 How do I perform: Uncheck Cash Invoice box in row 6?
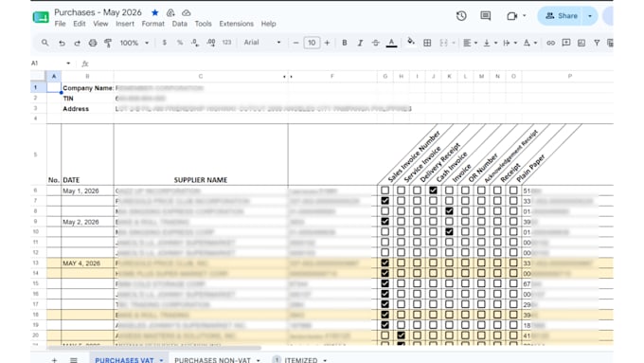pos(434,191)
